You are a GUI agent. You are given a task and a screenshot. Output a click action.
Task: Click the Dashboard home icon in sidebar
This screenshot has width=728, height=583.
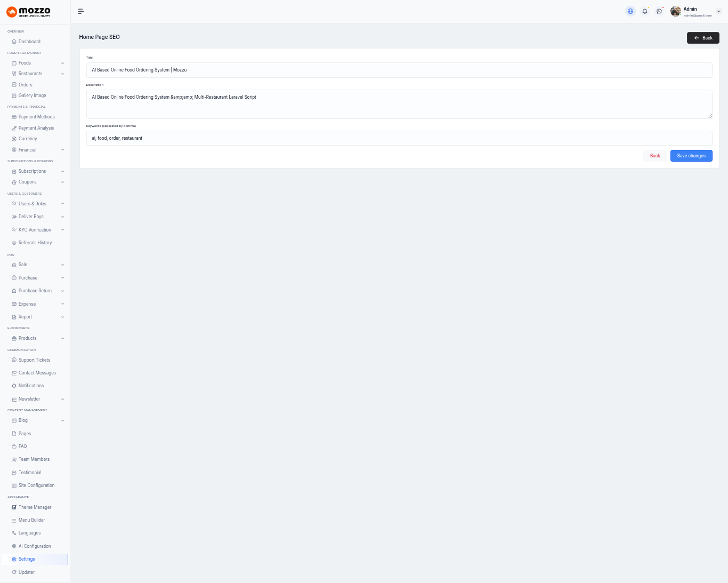pyautogui.click(x=14, y=42)
